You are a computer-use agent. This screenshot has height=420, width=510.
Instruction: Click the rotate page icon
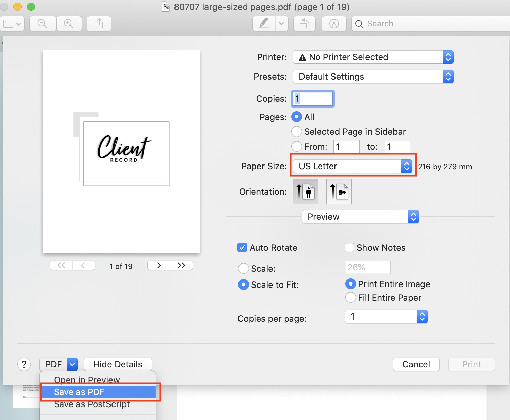(x=304, y=24)
